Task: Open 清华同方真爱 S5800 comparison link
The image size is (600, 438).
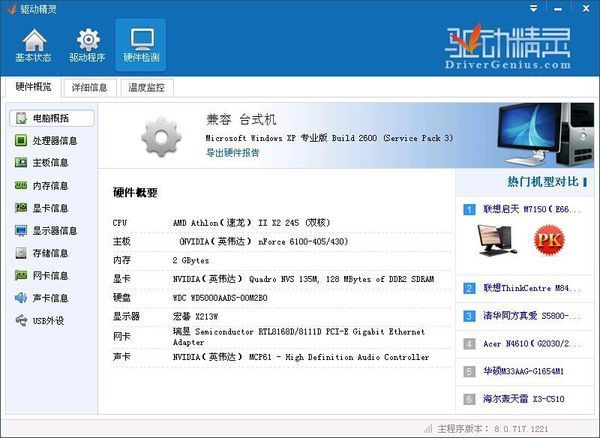Action: (x=532, y=316)
